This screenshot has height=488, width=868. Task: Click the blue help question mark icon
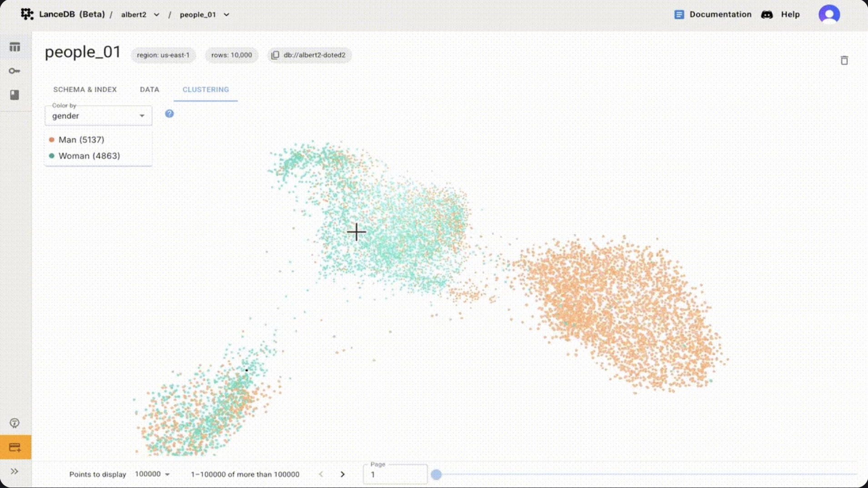[x=169, y=114]
